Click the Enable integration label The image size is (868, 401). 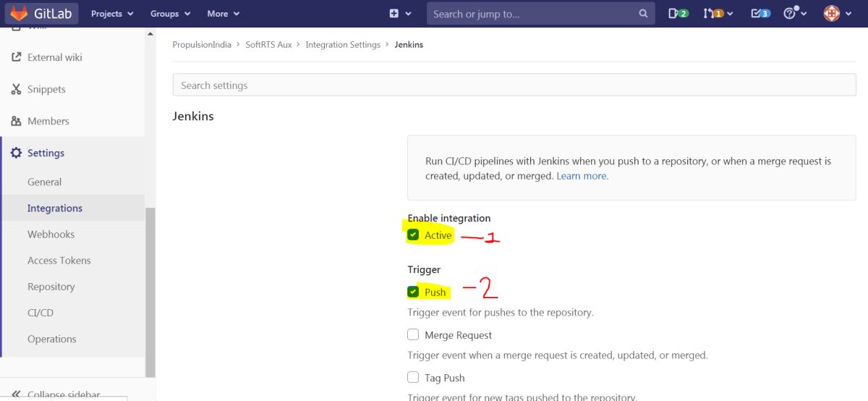pyautogui.click(x=449, y=218)
